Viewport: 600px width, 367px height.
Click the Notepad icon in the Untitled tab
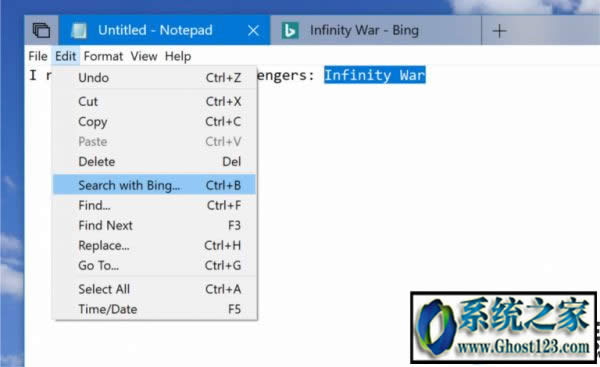(79, 30)
